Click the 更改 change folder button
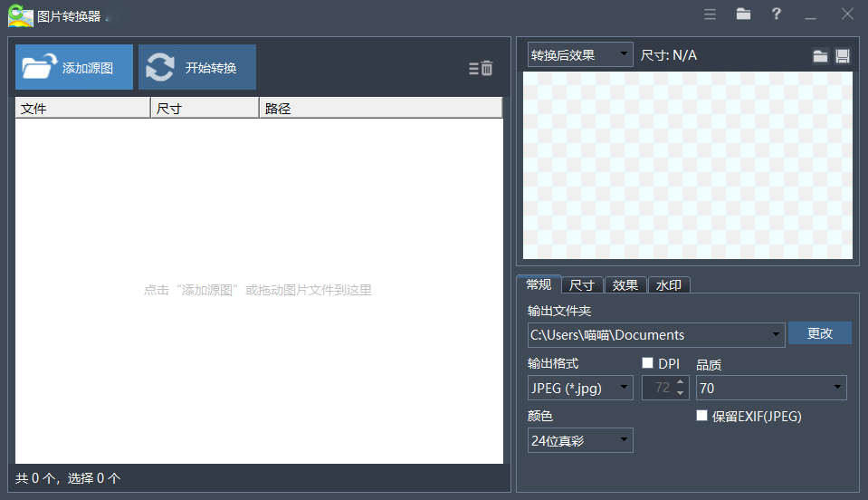The height and width of the screenshot is (500, 868). (x=819, y=333)
